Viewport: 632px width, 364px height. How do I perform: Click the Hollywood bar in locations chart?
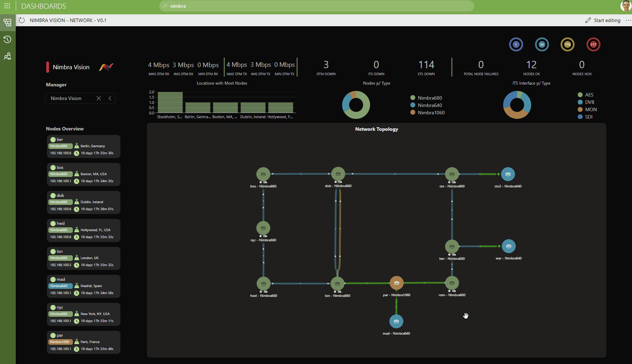[x=280, y=108]
